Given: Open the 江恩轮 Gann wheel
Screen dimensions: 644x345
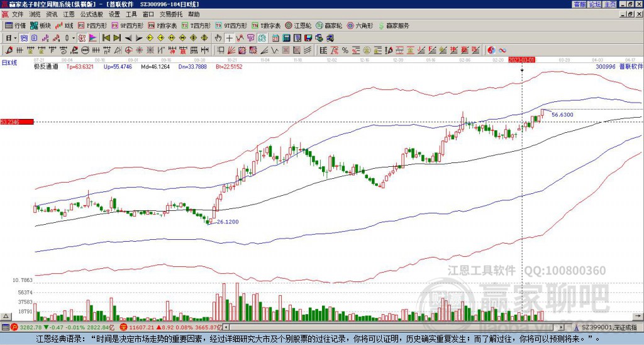Looking at the screenshot, I should (299, 25).
